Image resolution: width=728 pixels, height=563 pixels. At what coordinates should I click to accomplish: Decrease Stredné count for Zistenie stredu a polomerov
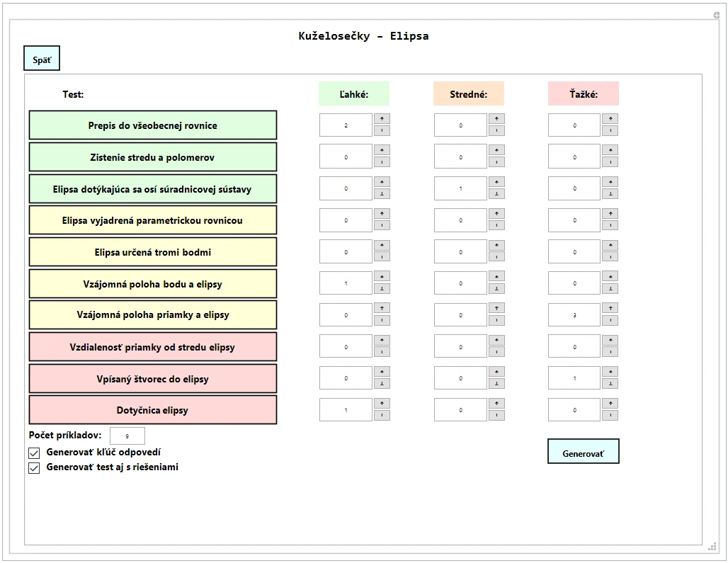496,162
